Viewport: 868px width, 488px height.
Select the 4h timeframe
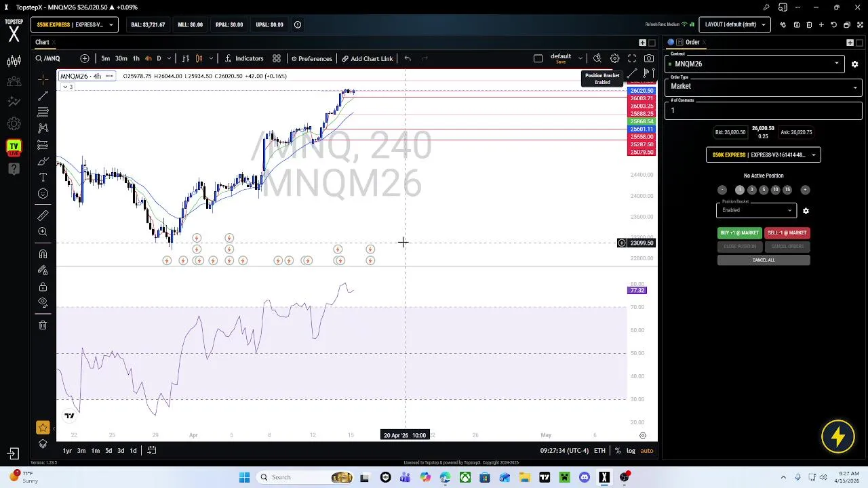148,58
